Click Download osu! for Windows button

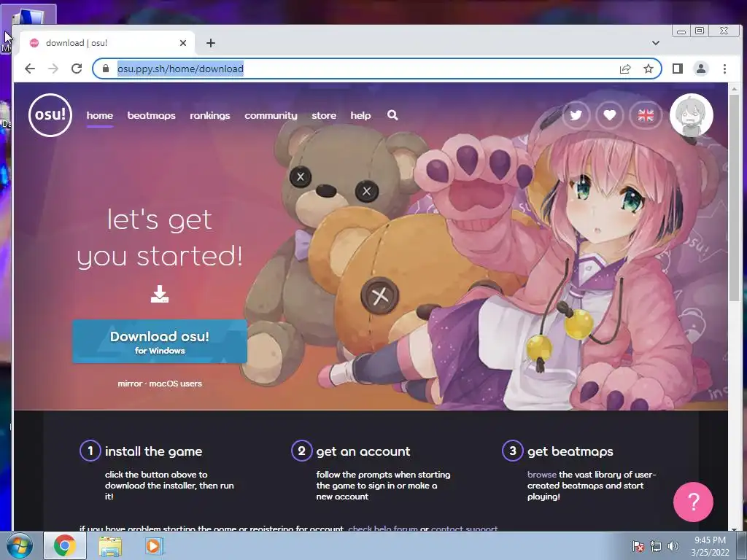160,341
